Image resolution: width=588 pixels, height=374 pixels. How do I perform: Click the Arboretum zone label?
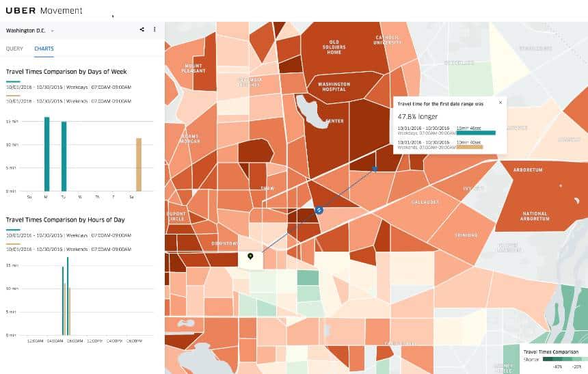[x=528, y=170]
